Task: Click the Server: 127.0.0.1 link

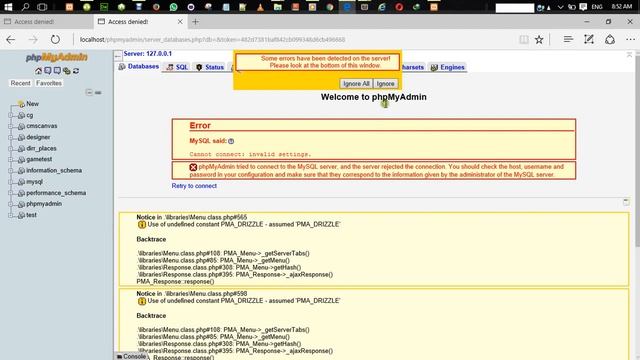Action: coord(147,54)
